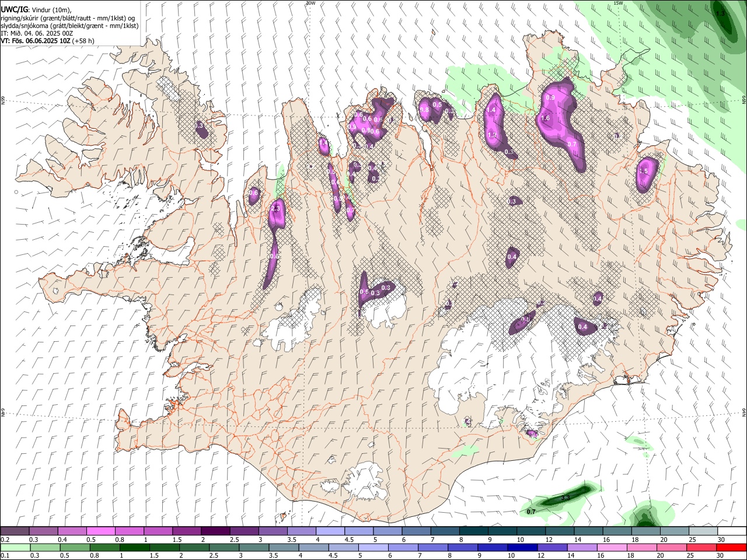Image resolution: width=747 pixels, height=560 pixels.
Task: Click the '1.6' precipitation value on the map
Action: pyautogui.click(x=546, y=118)
